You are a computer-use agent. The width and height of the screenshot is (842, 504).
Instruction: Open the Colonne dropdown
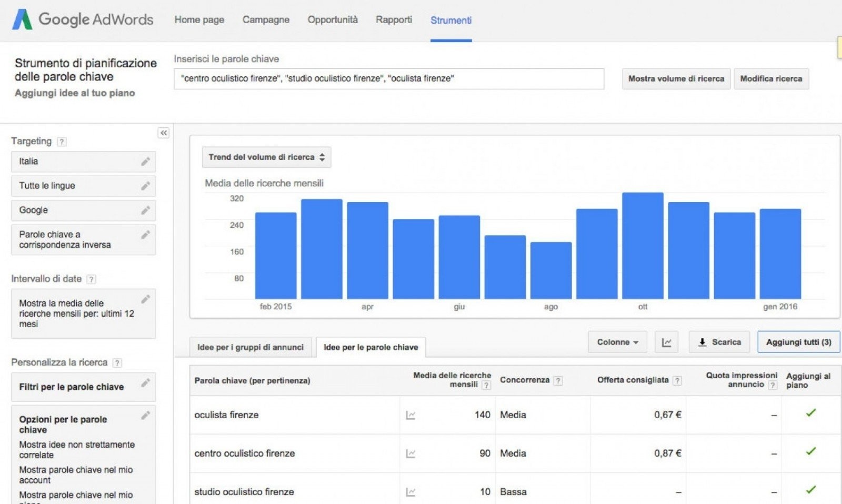coord(617,342)
